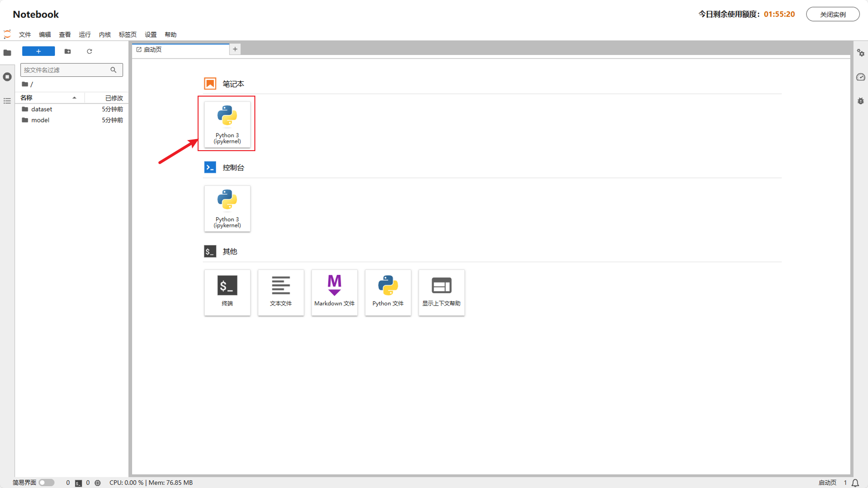Create a new Python 文件

(388, 293)
